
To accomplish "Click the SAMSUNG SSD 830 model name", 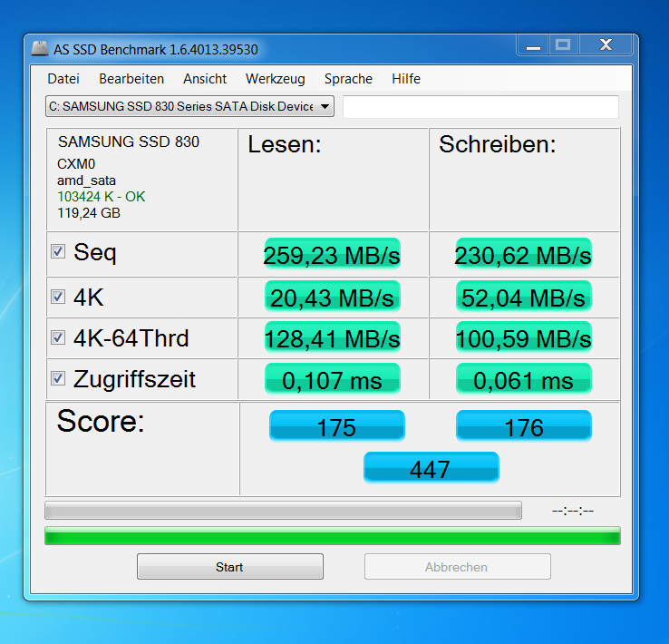I will pyautogui.click(x=129, y=141).
